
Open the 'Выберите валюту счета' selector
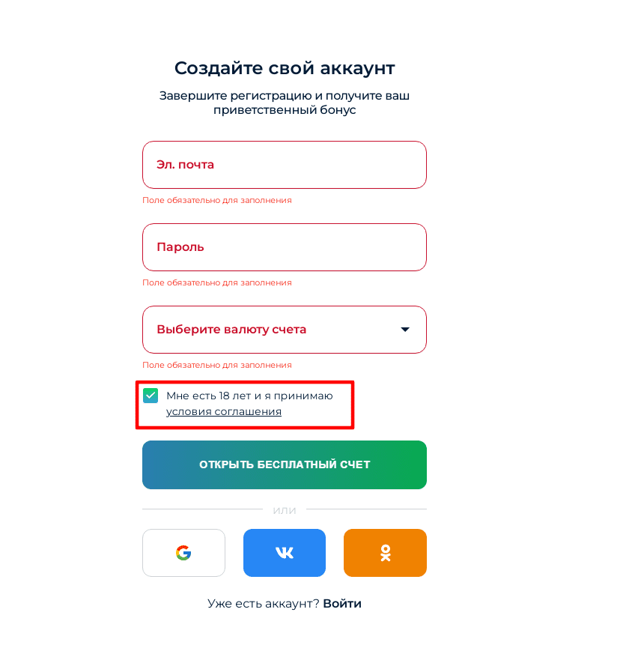click(x=285, y=330)
